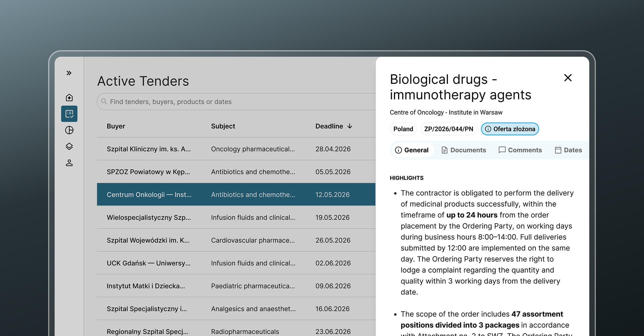The image size is (644, 336).
Task: Open the user profile icon in sidebar
Action: click(x=69, y=163)
